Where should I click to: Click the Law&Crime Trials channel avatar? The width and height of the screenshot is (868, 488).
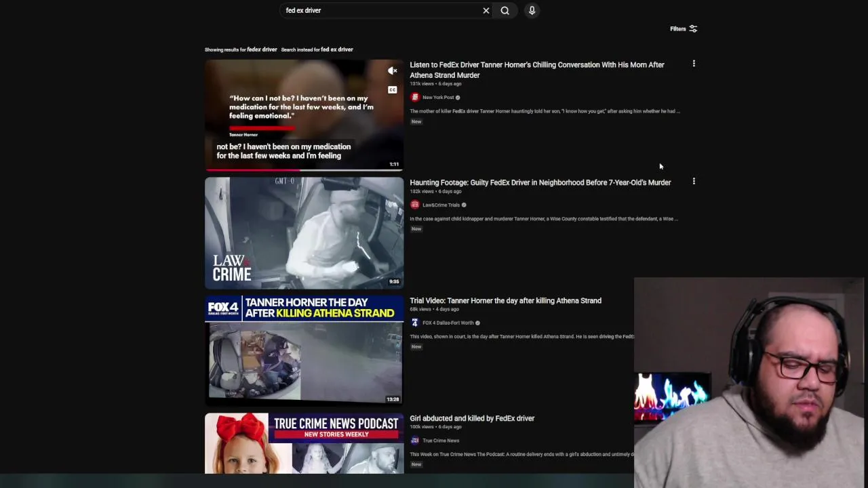coord(415,205)
